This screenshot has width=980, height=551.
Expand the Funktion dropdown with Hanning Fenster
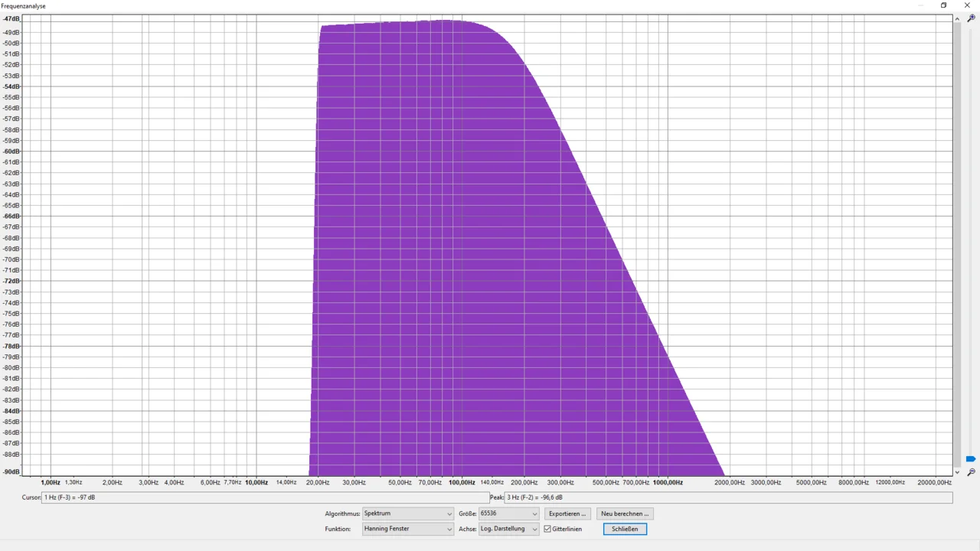(407, 529)
